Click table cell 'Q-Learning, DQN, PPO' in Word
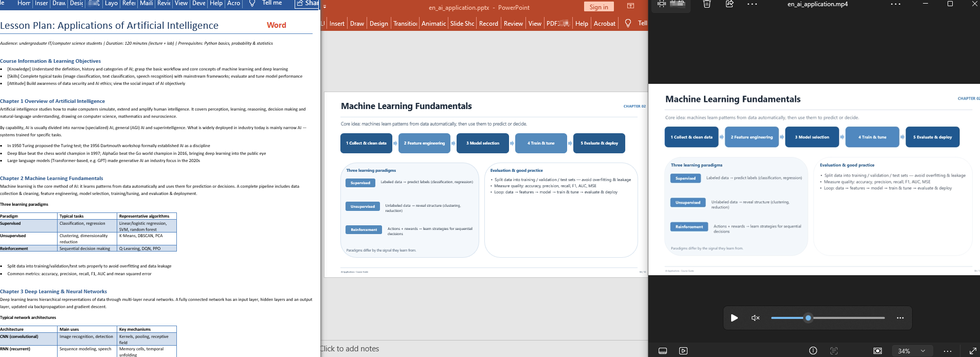Screen dimensions: 980x357 click(147, 248)
